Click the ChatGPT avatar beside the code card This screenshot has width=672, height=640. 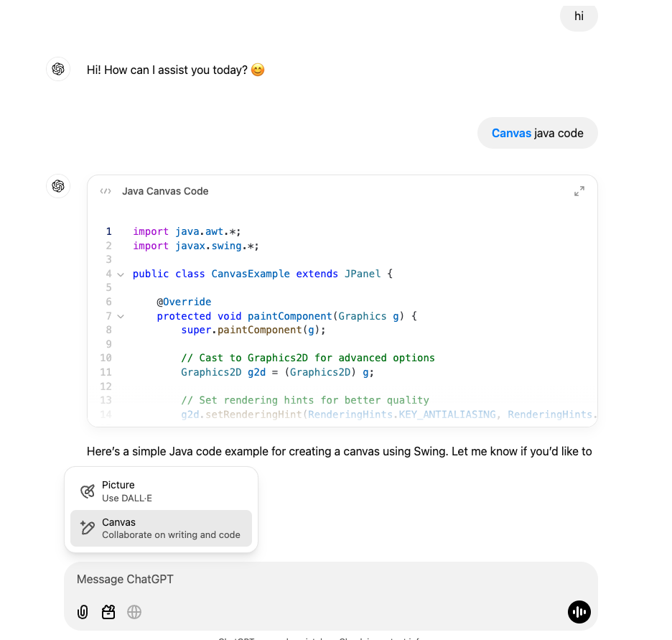(58, 186)
